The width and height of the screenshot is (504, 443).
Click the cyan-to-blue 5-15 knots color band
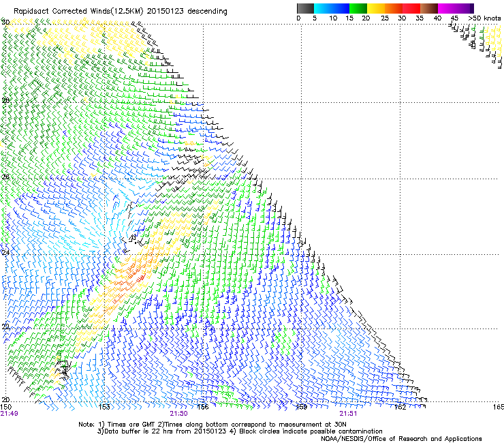[x=332, y=8]
